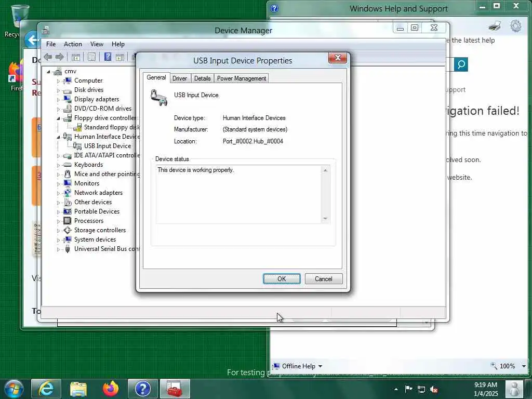Screen dimensions: 532x399
Task: Open the View menu
Action: tap(97, 44)
